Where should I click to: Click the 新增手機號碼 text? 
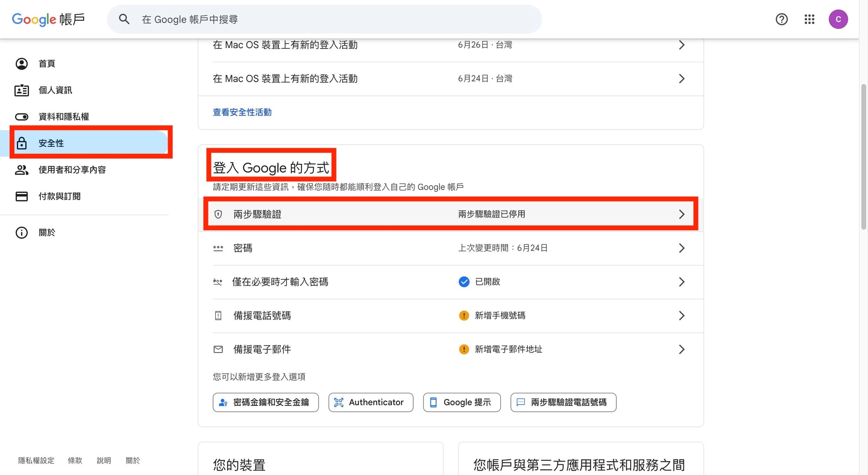coord(500,316)
